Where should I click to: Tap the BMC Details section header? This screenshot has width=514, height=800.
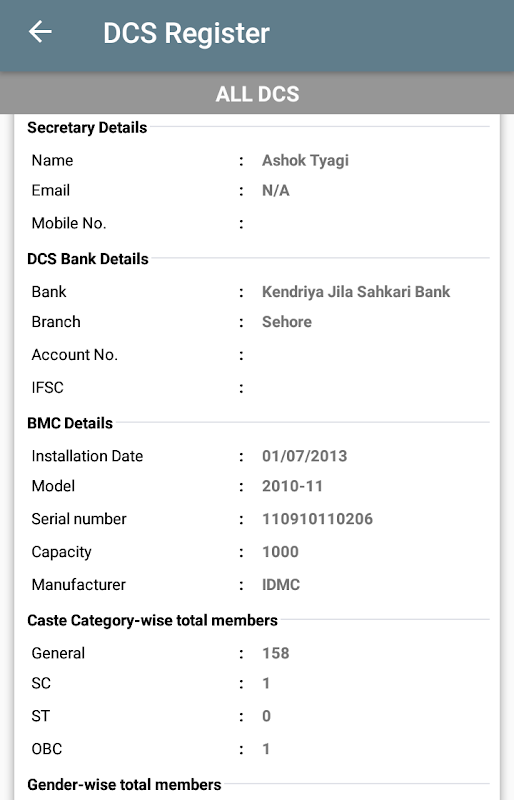70,423
